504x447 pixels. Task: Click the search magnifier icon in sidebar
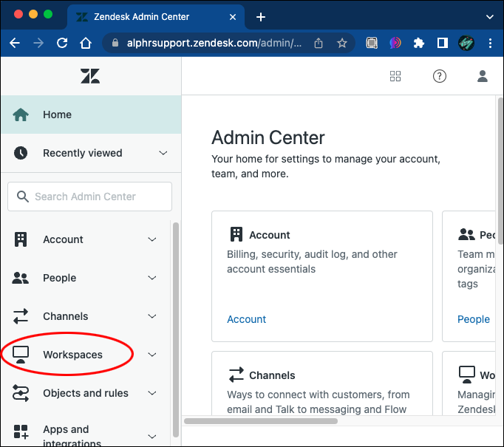pos(22,197)
